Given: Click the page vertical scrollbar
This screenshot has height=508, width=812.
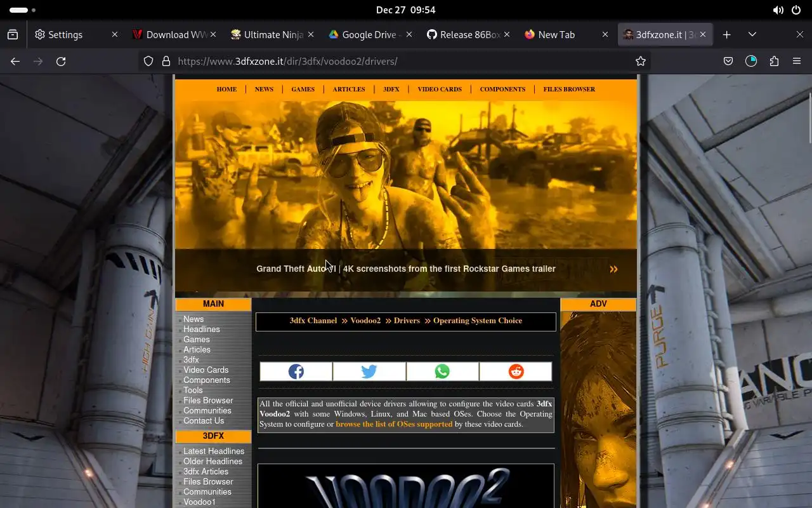Looking at the screenshot, I should point(809,117).
